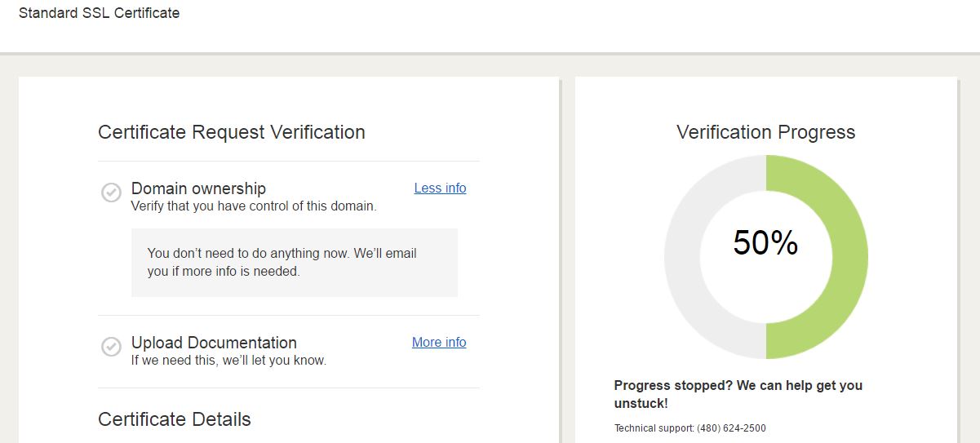Click the 'Technical support:' label
The image size is (980, 443).
click(x=654, y=428)
